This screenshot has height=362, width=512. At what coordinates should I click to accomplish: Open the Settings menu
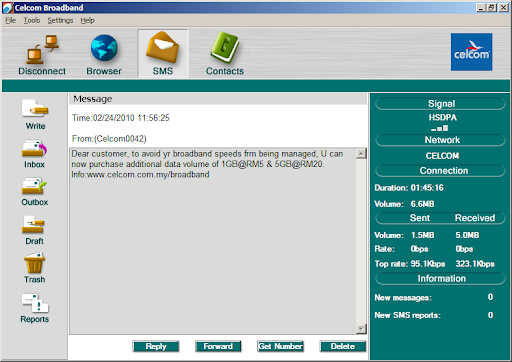point(60,20)
